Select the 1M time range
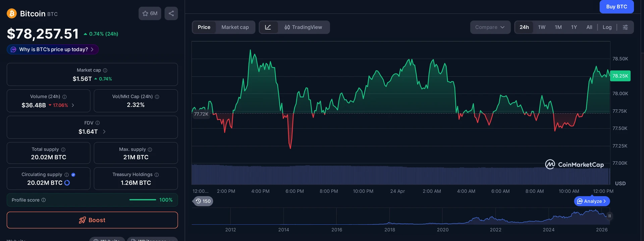The height and width of the screenshot is (241, 644). point(558,27)
